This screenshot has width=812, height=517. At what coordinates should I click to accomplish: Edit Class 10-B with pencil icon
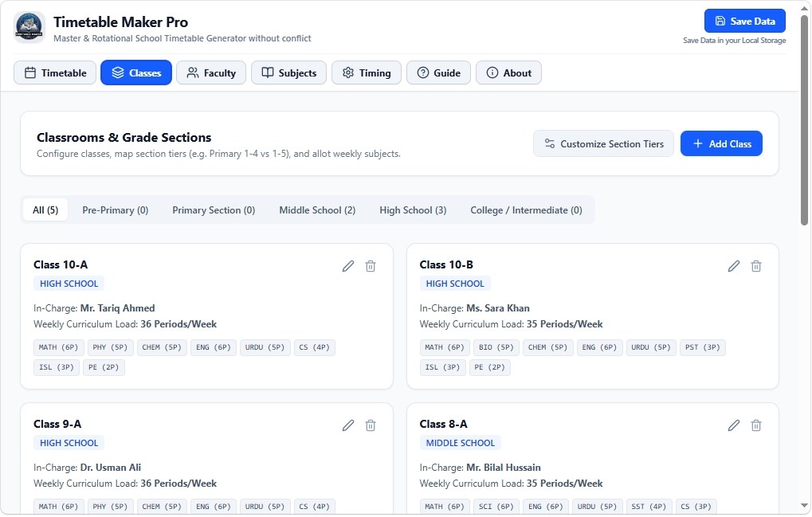coord(734,266)
